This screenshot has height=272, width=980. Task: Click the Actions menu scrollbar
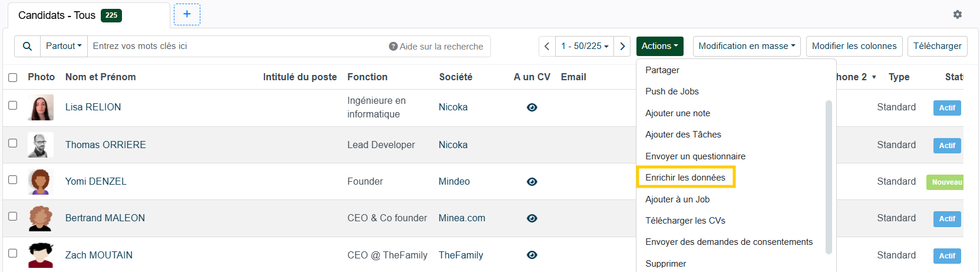pos(829,177)
